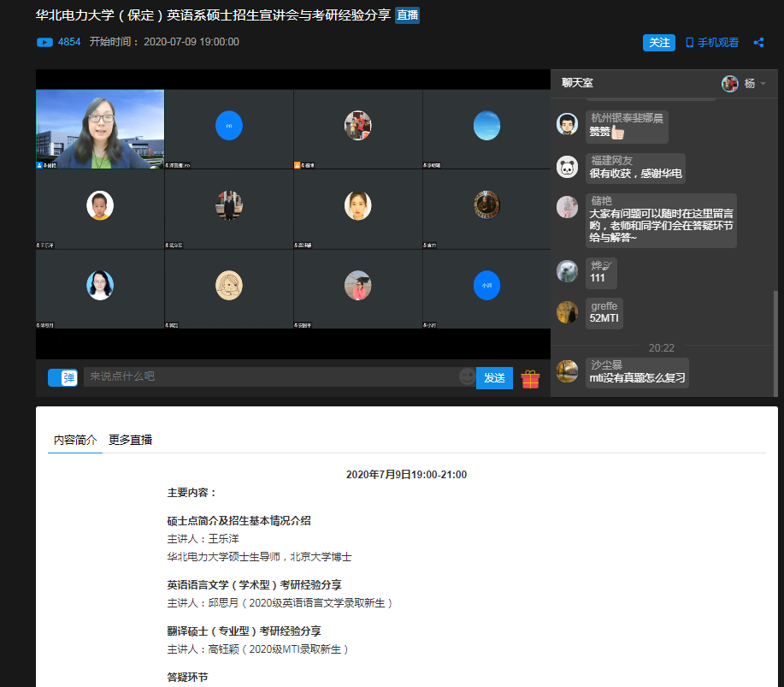Click the 直播 live badge in title
This screenshot has height=687, width=784.
click(407, 15)
